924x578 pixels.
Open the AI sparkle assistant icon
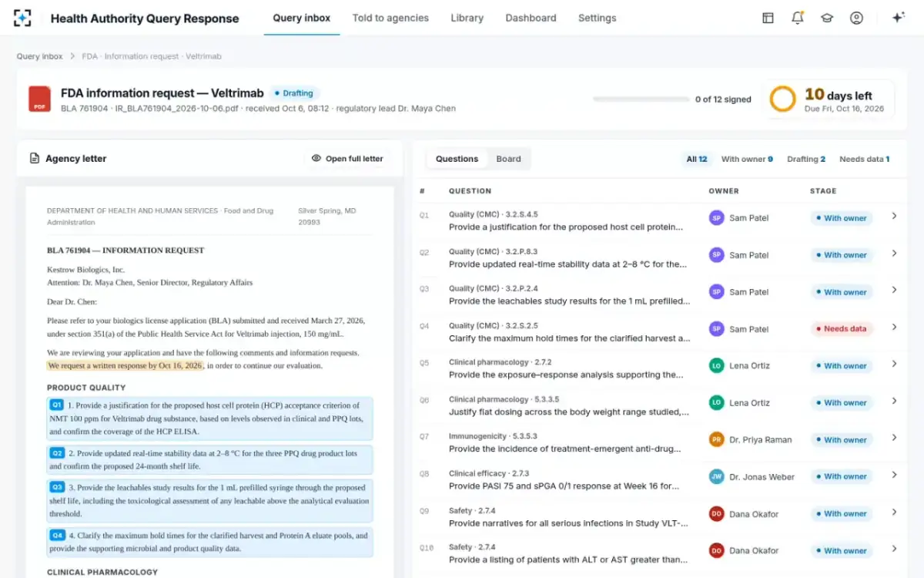897,18
